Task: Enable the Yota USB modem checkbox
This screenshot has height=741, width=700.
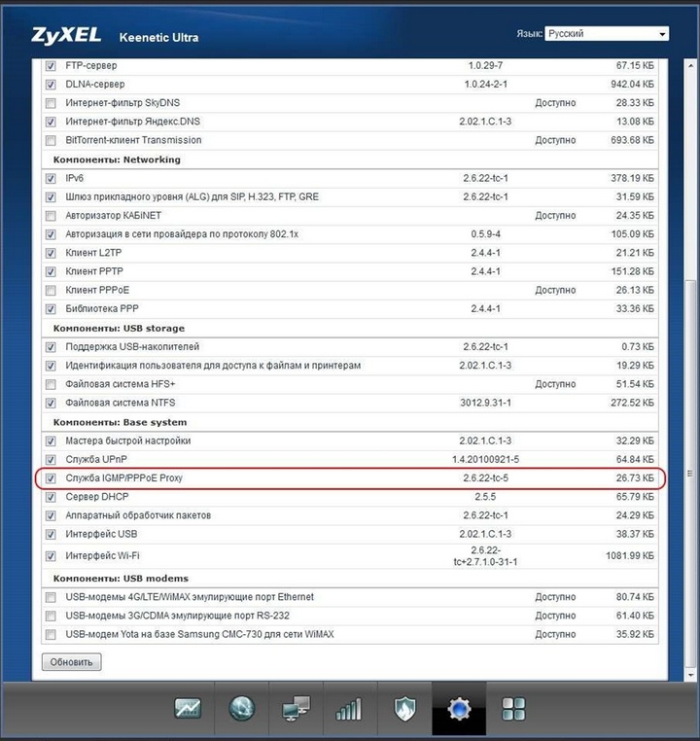Action: (x=51, y=635)
